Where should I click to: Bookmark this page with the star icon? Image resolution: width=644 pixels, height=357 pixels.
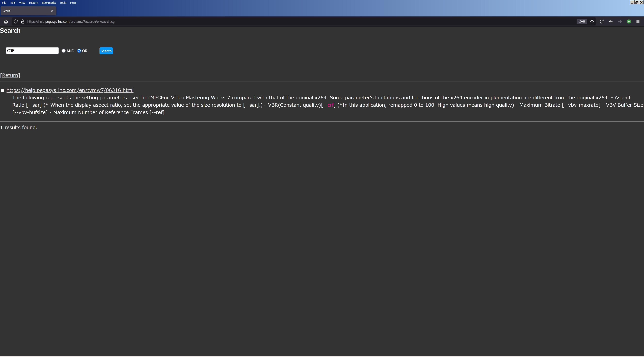(592, 21)
